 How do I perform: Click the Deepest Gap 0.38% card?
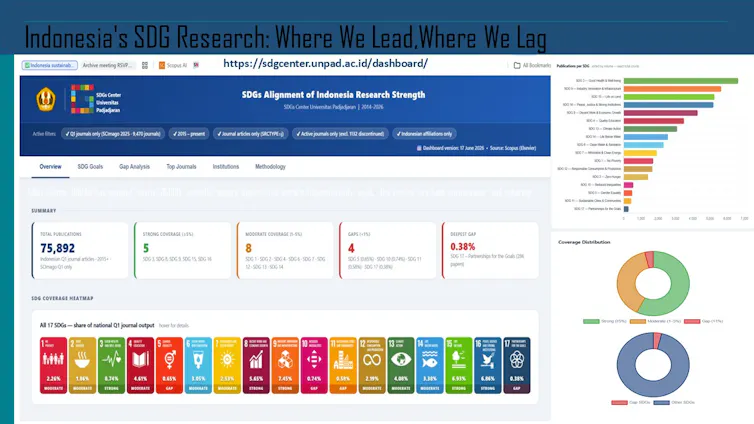pyautogui.click(x=490, y=250)
